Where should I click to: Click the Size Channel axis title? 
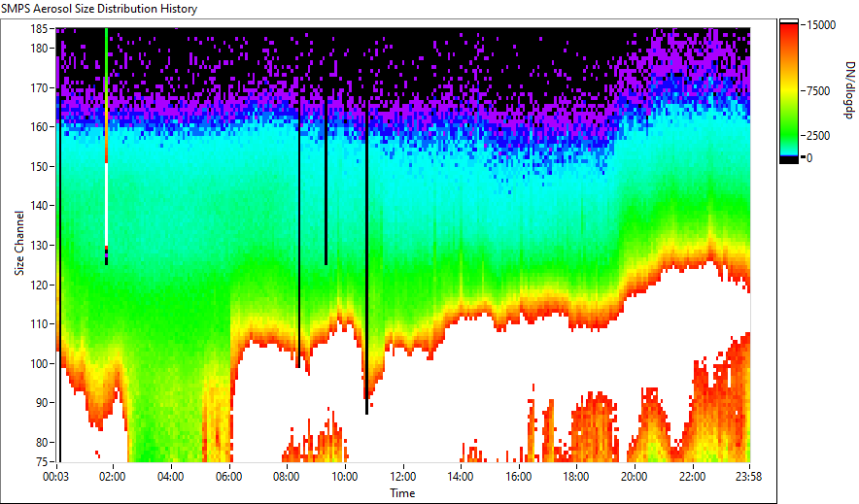click(x=19, y=243)
